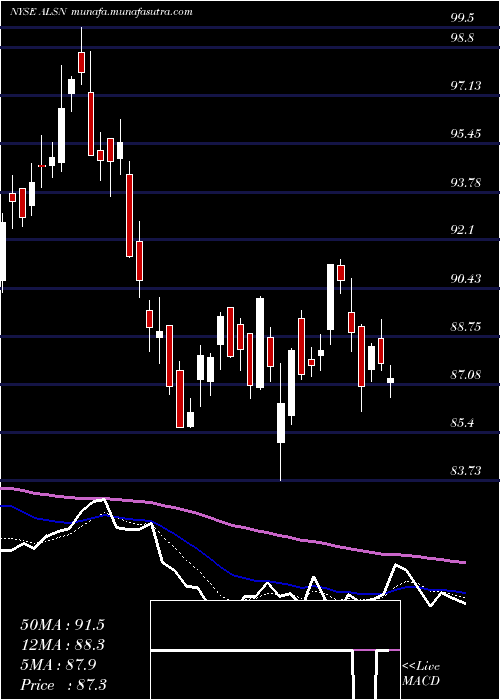Click the NYSE ALSN munafa.munafasutra.com header text

[101, 12]
